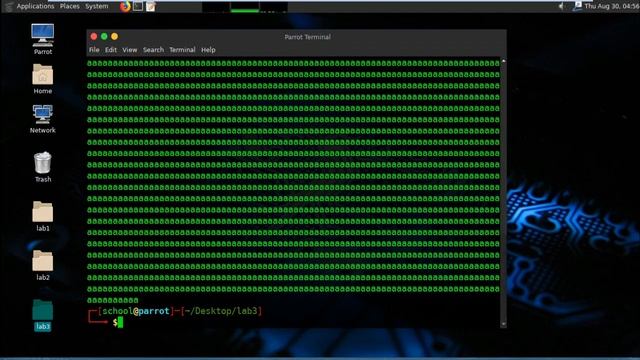640x360 pixels.
Task: Click the Parrot logo in top panel
Action: pyautogui.click(x=9, y=6)
